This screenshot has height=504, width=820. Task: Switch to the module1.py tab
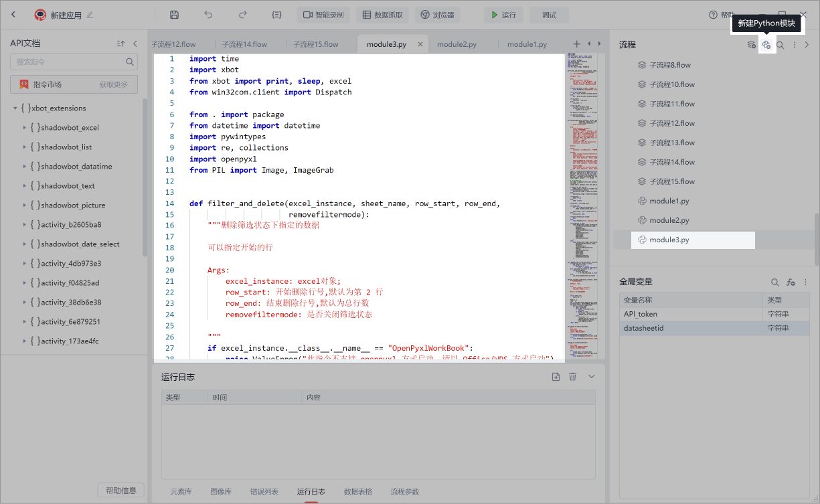527,44
